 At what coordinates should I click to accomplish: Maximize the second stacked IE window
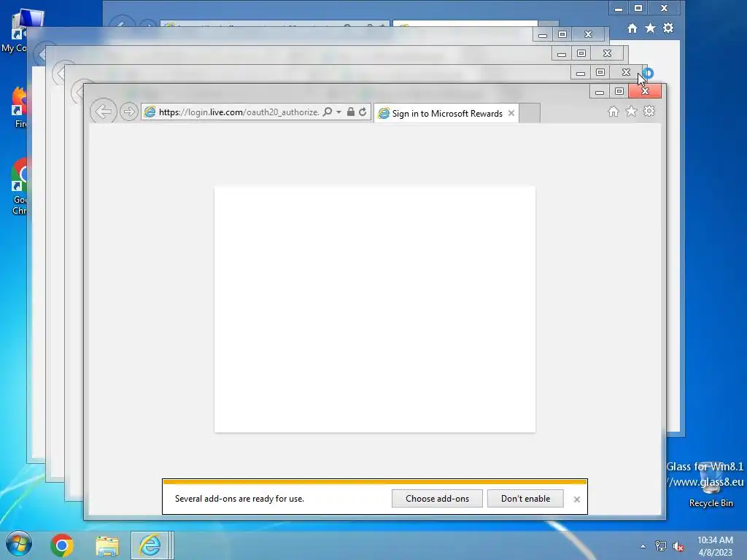[600, 72]
